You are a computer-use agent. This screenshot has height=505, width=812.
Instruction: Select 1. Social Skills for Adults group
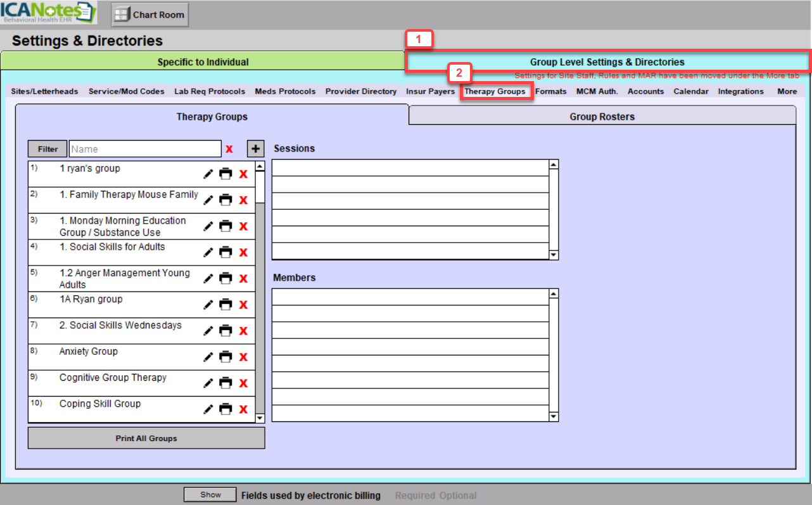[x=112, y=247]
